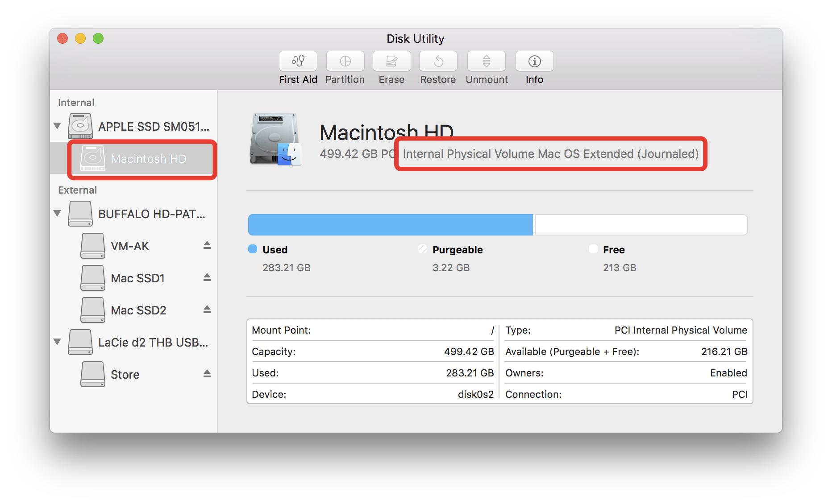Click the Internal Physical Volume Mac OS Extended subtitle
This screenshot has width=832, height=504.
point(551,154)
